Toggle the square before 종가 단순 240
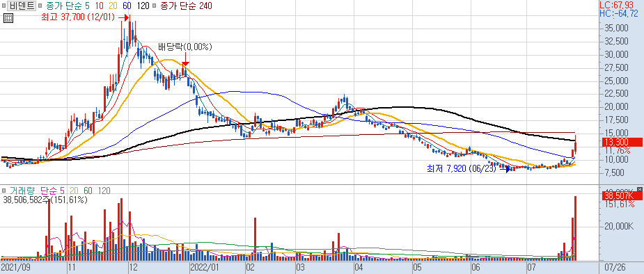This screenshot has width=644, height=274. 154,6
